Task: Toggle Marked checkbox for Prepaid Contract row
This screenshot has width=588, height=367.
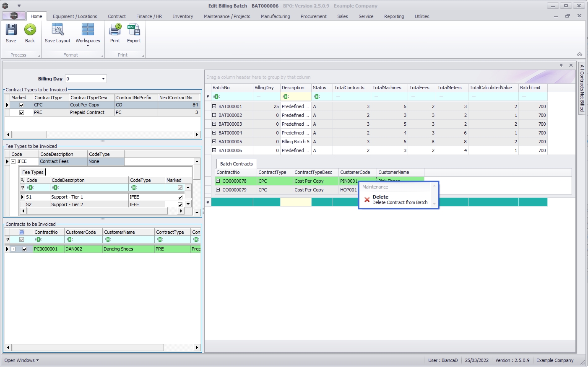Action: coord(22,113)
